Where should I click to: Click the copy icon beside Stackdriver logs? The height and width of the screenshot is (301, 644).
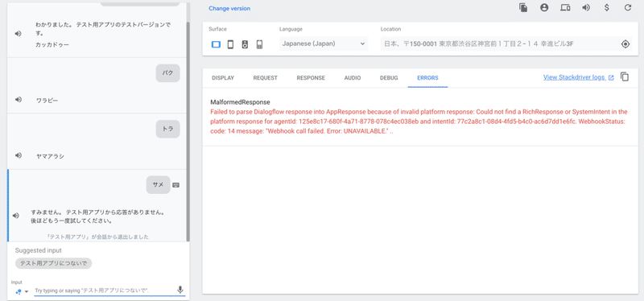pyautogui.click(x=625, y=76)
